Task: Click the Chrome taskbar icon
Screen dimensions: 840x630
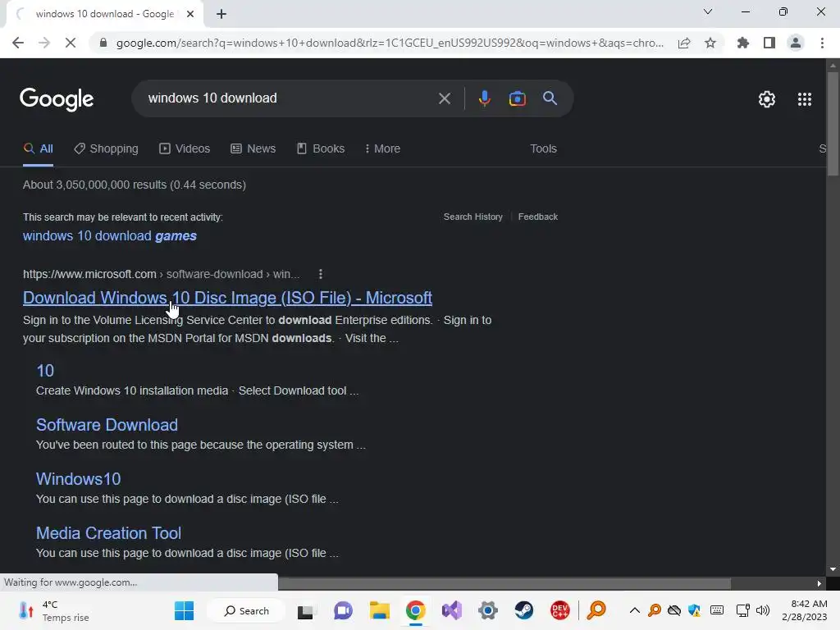Action: [416, 610]
